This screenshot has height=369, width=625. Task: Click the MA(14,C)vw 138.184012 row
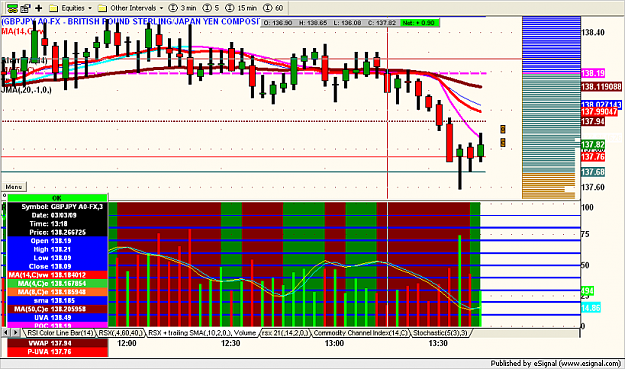click(x=57, y=275)
